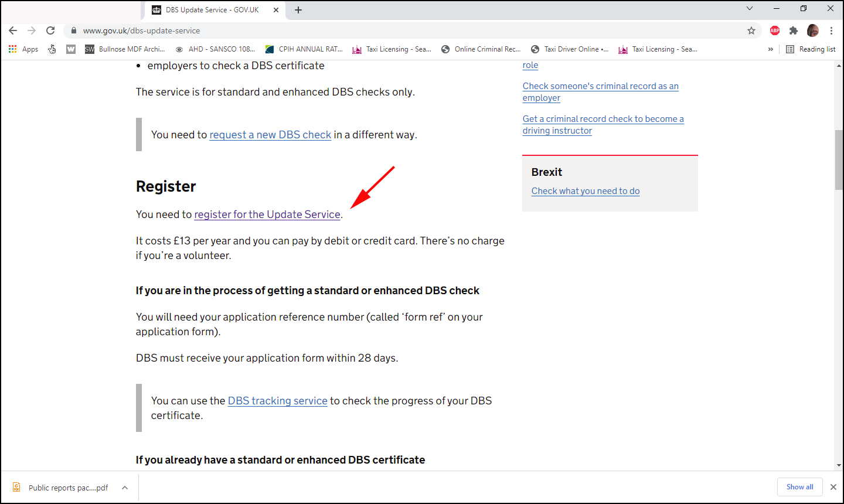This screenshot has width=844, height=504.
Task: Open the Chrome profile avatar
Action: point(812,30)
